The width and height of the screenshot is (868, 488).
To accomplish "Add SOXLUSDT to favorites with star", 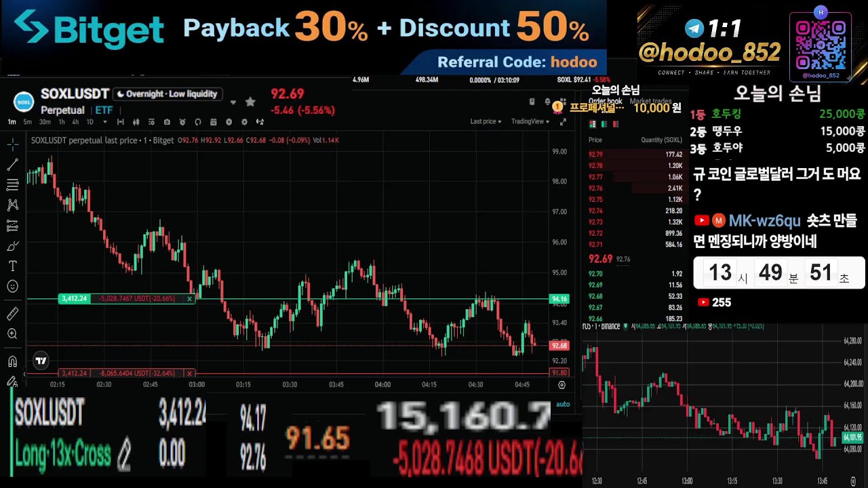I will coord(250,102).
